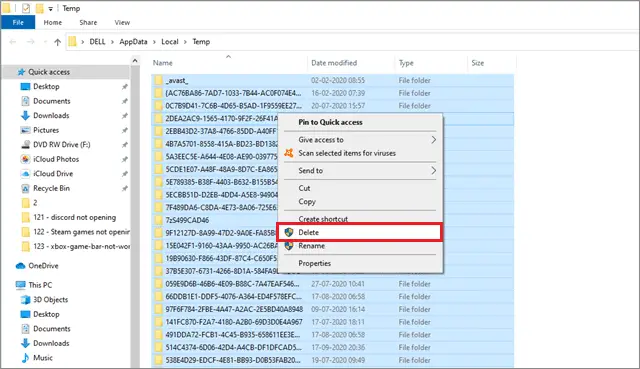Click the Music note icon
The width and height of the screenshot is (640, 369).
(x=25, y=358)
